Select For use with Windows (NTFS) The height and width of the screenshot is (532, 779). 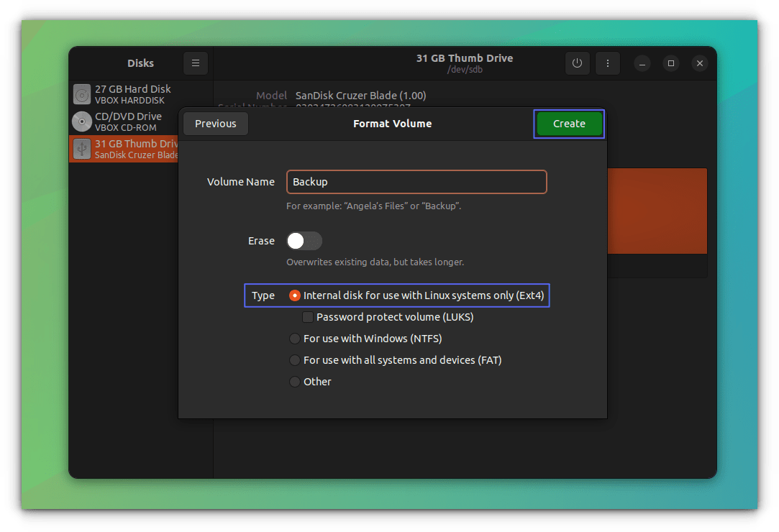click(294, 339)
